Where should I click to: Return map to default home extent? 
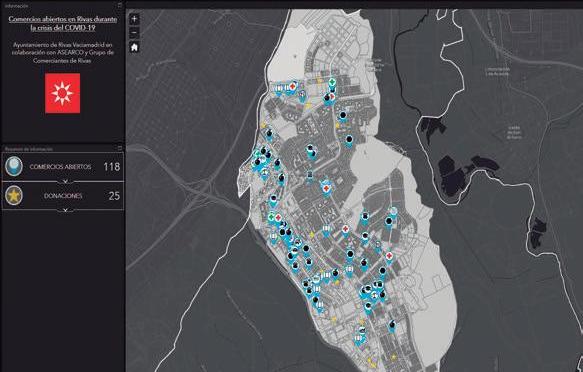point(134,47)
